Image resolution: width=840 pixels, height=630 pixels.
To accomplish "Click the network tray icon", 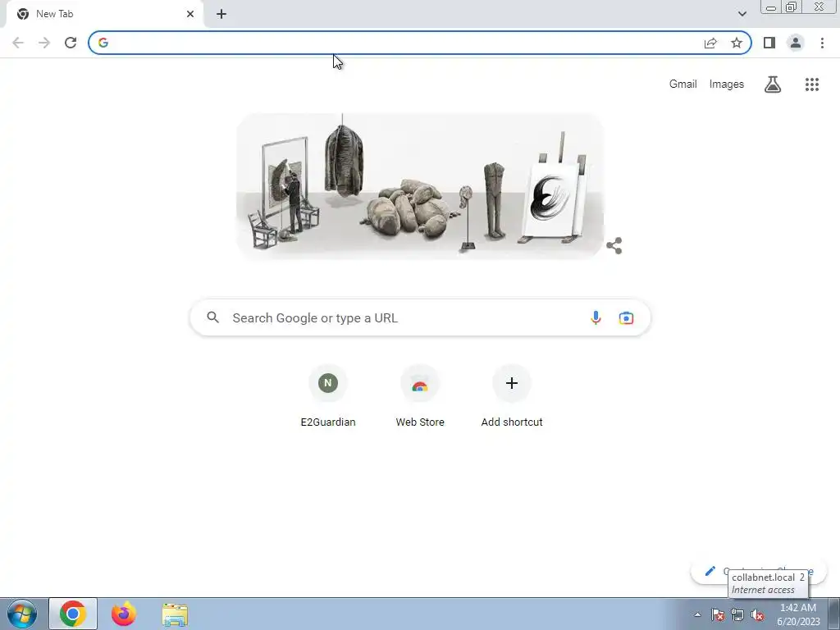I will pos(737,614).
